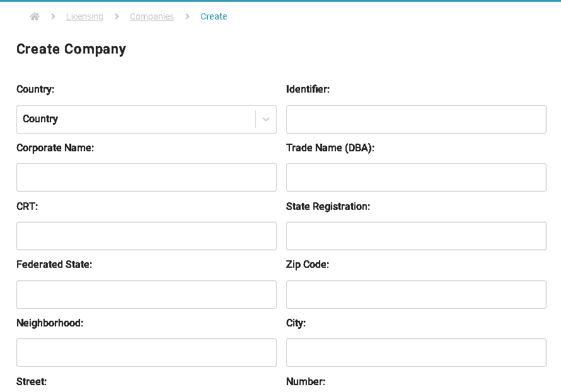Open the Country selection dropdown
Image resolution: width=561 pixels, height=392 pixels.
146,119
